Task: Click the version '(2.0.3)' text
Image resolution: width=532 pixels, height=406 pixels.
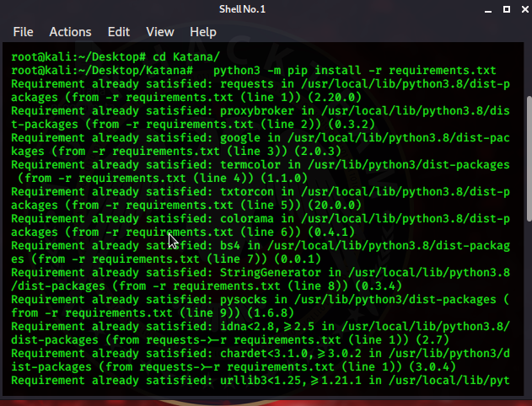Action: click(318, 151)
